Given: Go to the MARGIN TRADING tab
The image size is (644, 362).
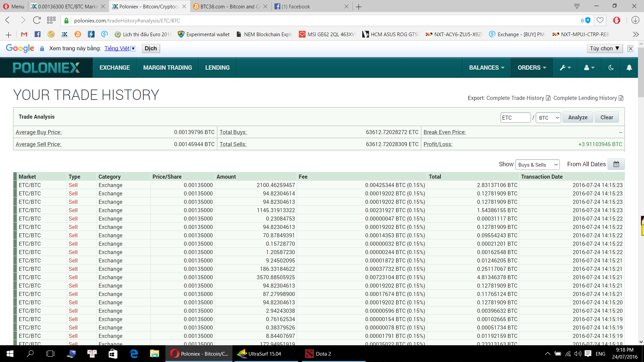Looking at the screenshot, I should [x=167, y=68].
